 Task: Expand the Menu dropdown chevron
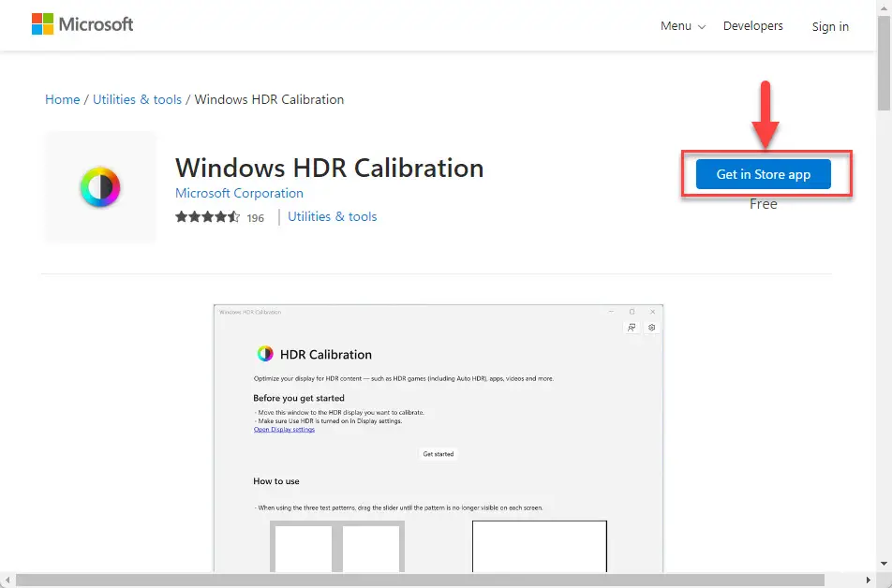[x=701, y=26]
